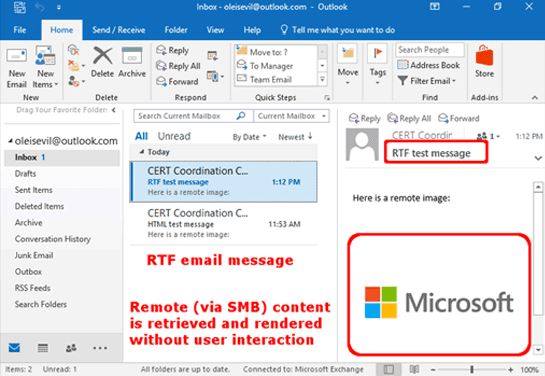Open the Move dropdown

point(348,65)
